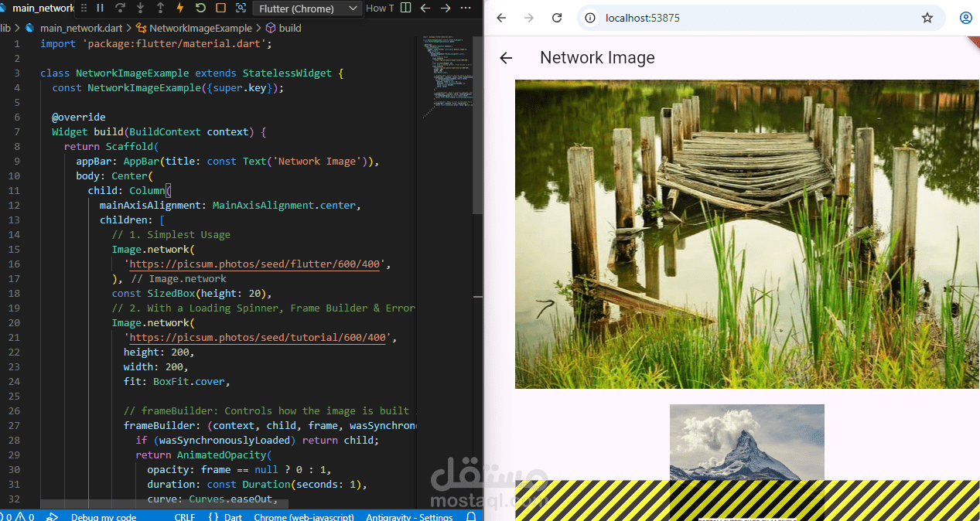Open the Flutter (Chrome) debug session dropdown
This screenshot has width=980, height=521.
pos(308,9)
